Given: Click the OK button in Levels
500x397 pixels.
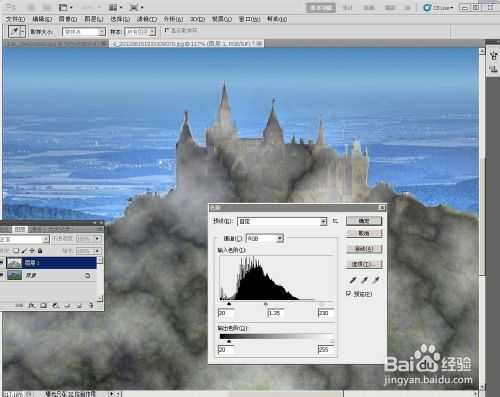Looking at the screenshot, I should [364, 221].
